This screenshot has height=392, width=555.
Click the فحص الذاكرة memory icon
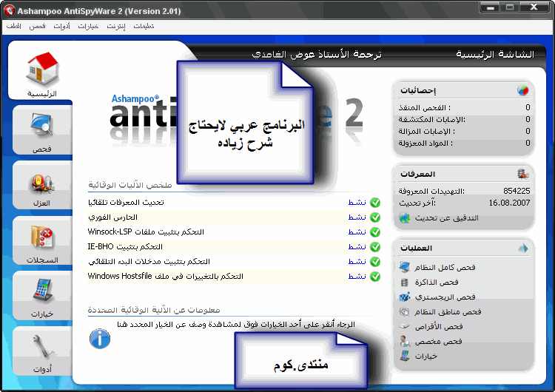[404, 282]
